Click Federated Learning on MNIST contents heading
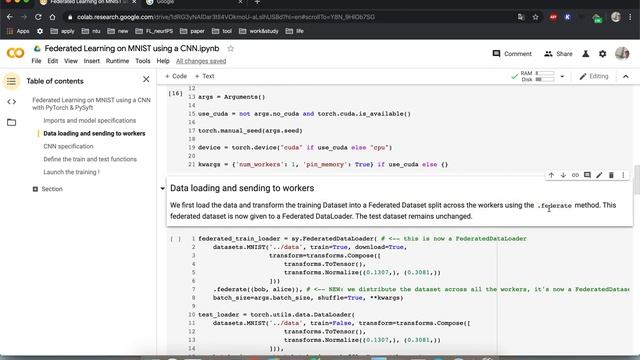The height and width of the screenshot is (360, 640). coord(91,104)
